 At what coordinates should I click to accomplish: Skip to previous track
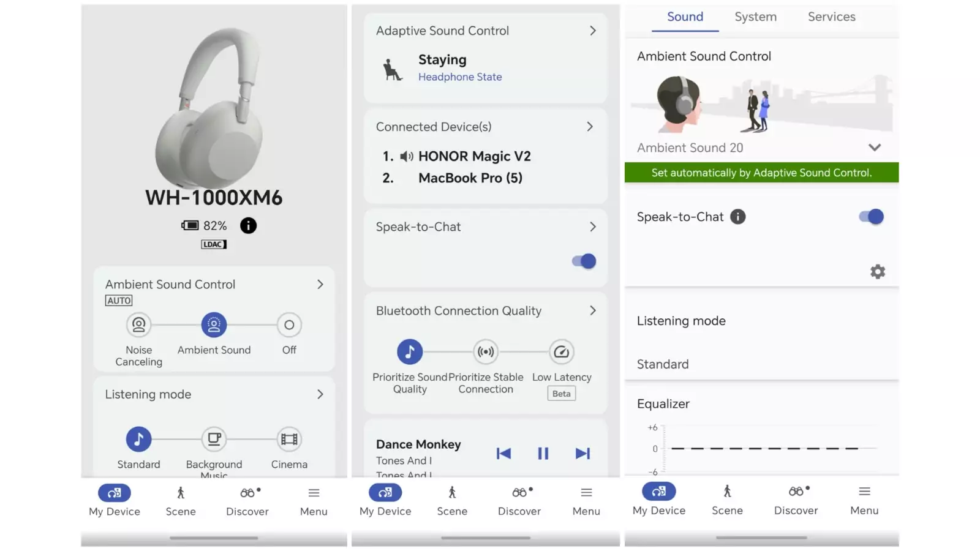click(503, 453)
